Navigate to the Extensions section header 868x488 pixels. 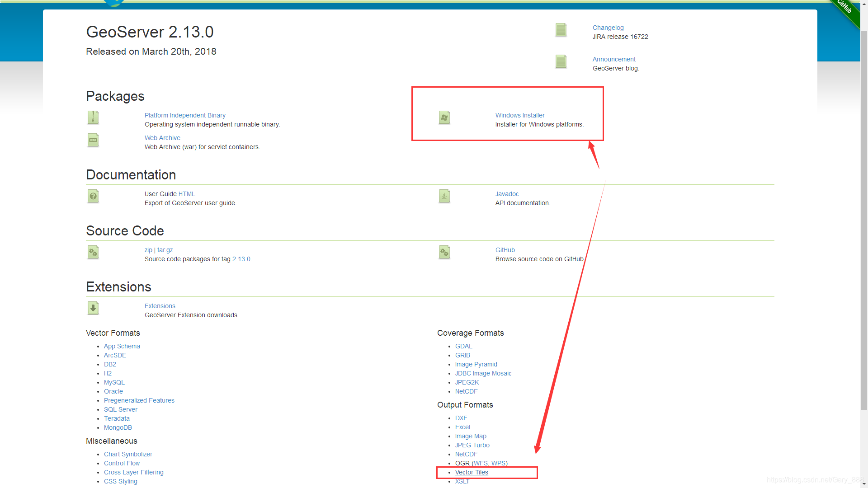tap(118, 286)
